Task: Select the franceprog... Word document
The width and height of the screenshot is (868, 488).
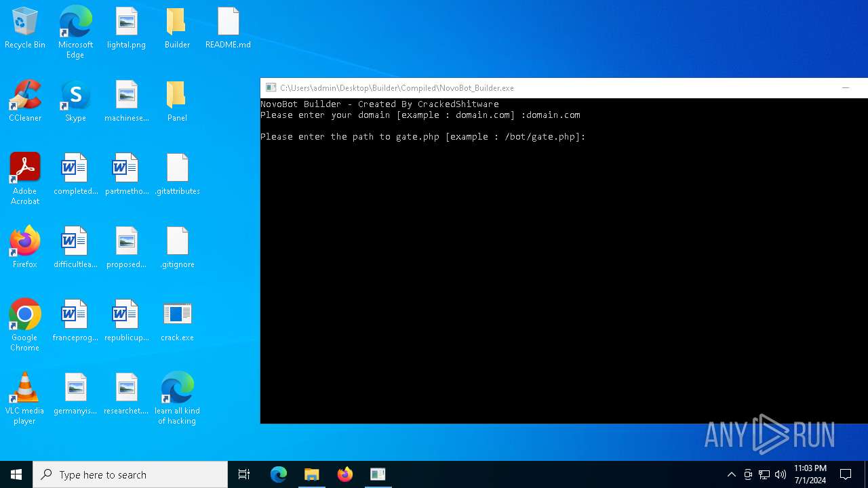Action: coord(75,321)
